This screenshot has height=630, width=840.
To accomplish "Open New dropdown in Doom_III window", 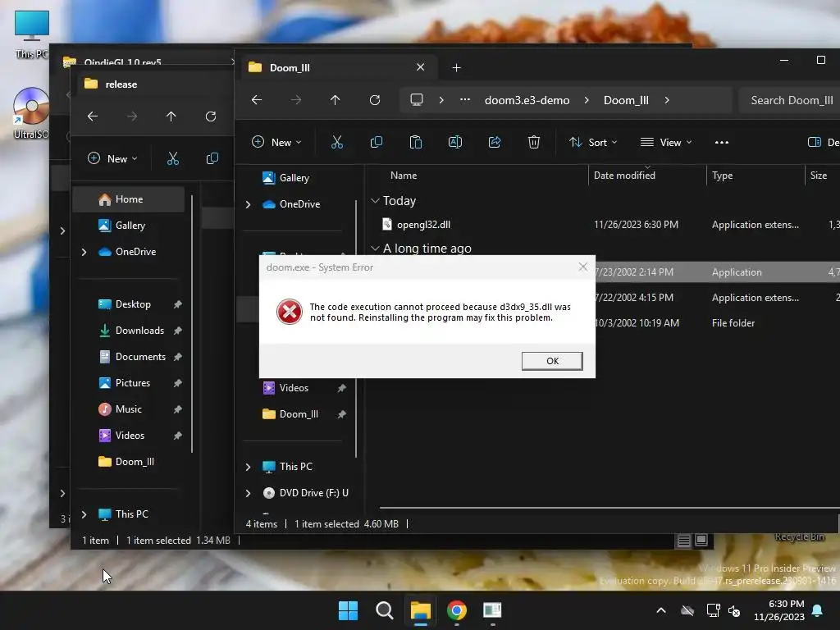I will point(276,142).
